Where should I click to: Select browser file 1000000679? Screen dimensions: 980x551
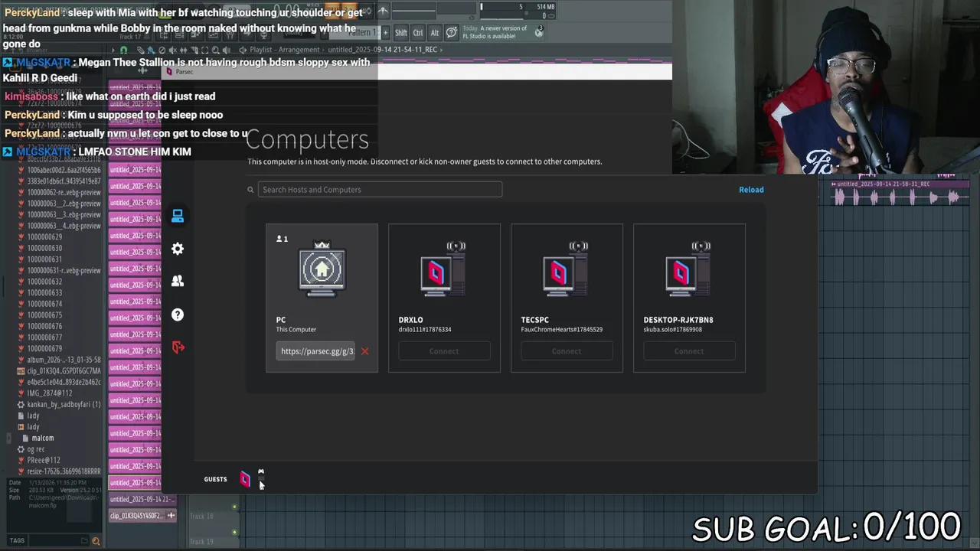44,349
